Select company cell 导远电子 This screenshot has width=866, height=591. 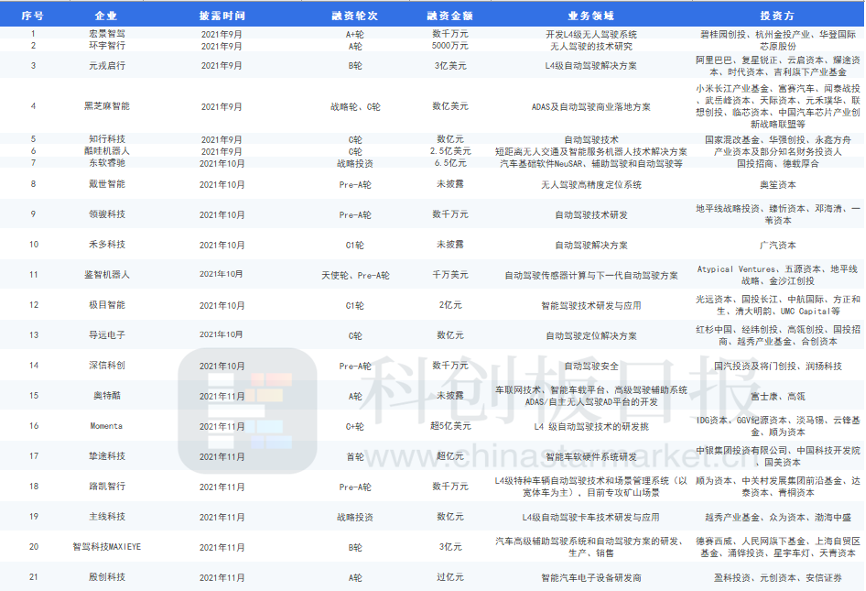click(107, 335)
